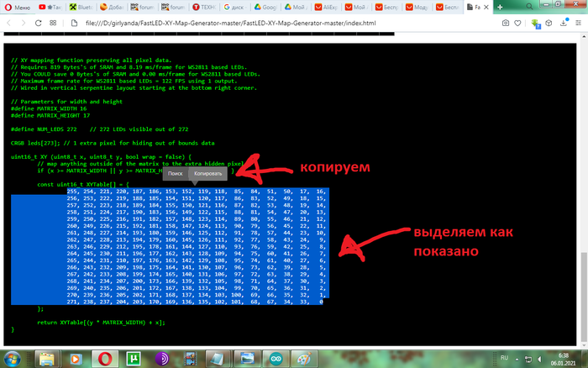
Task: Take a snapshot with camera icon
Action: tap(506, 23)
